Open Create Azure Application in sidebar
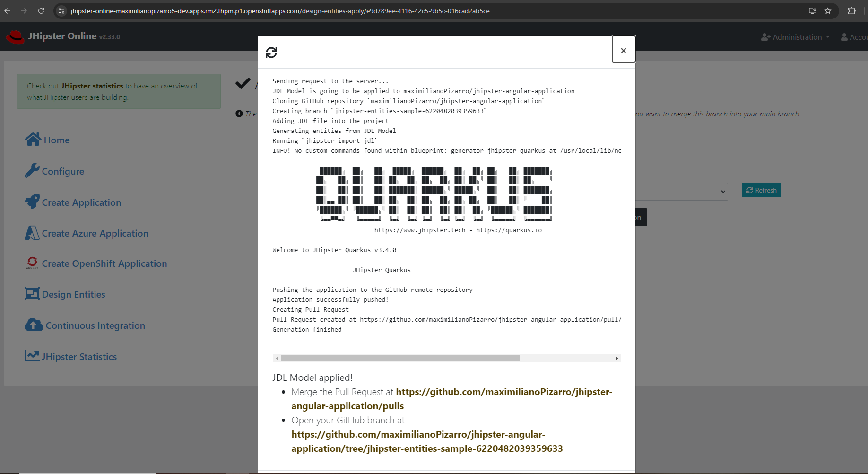Image resolution: width=868 pixels, height=474 pixels. point(95,233)
